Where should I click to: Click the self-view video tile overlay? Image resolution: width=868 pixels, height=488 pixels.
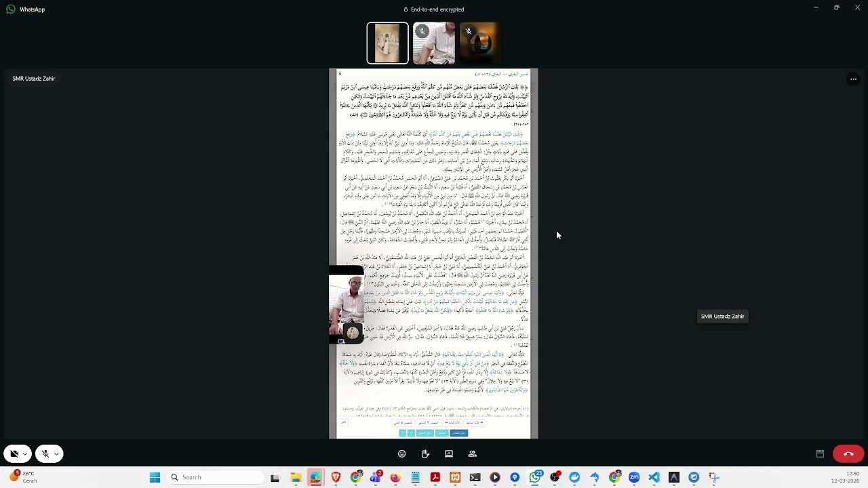tap(347, 305)
